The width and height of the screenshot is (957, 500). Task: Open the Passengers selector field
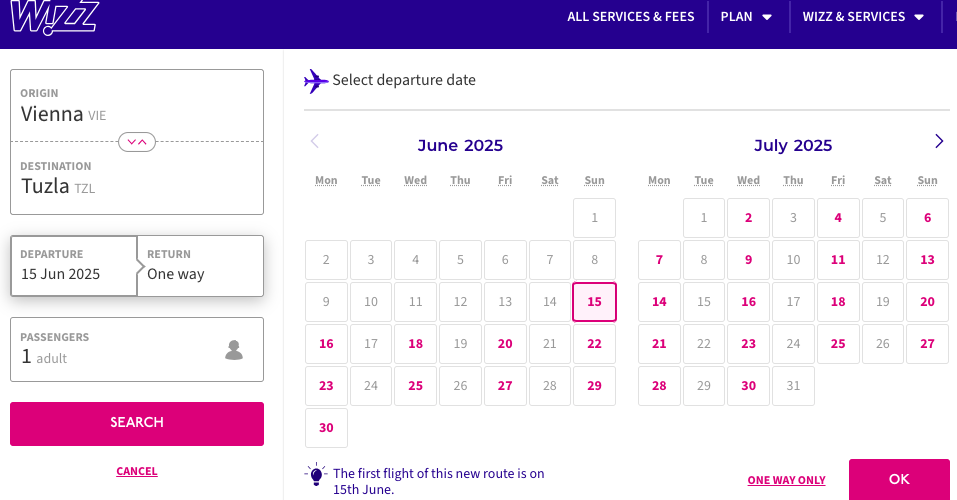click(x=137, y=349)
